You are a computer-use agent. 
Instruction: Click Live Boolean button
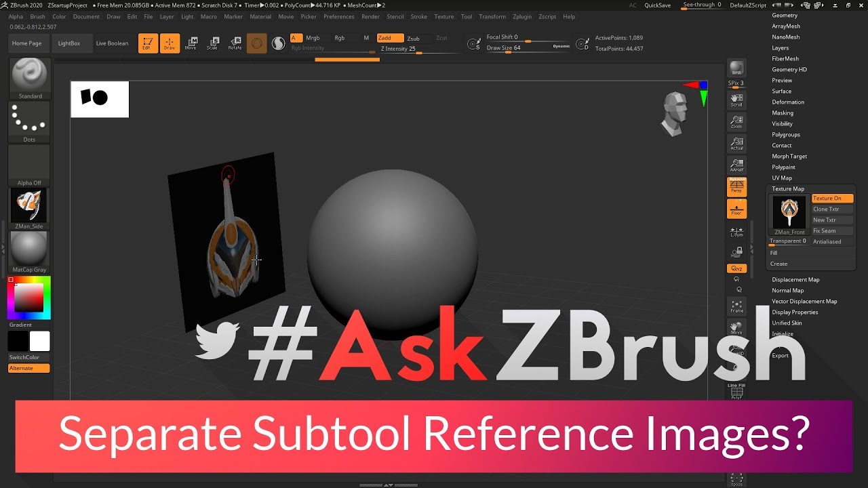(112, 43)
